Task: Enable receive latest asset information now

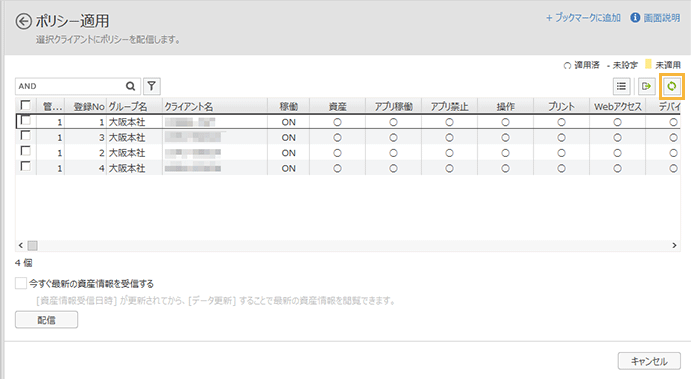Action: [x=21, y=283]
